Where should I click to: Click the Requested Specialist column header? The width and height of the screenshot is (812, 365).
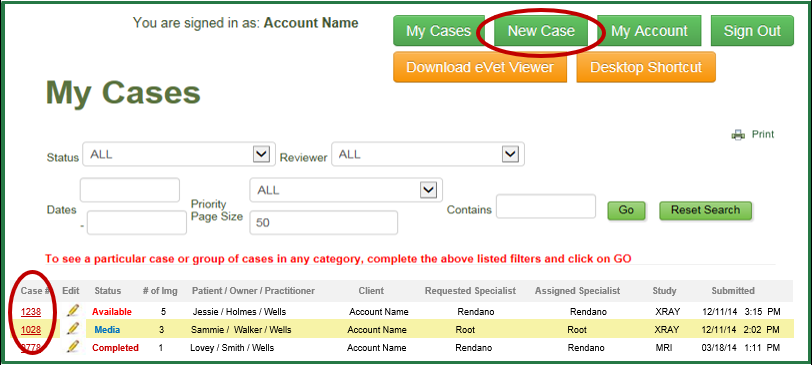click(x=470, y=291)
